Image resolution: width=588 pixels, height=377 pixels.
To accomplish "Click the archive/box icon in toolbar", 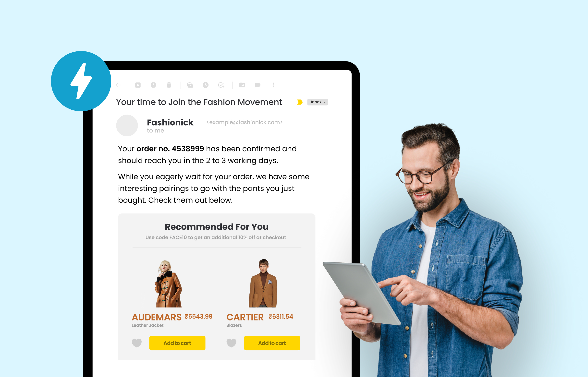I will [138, 85].
